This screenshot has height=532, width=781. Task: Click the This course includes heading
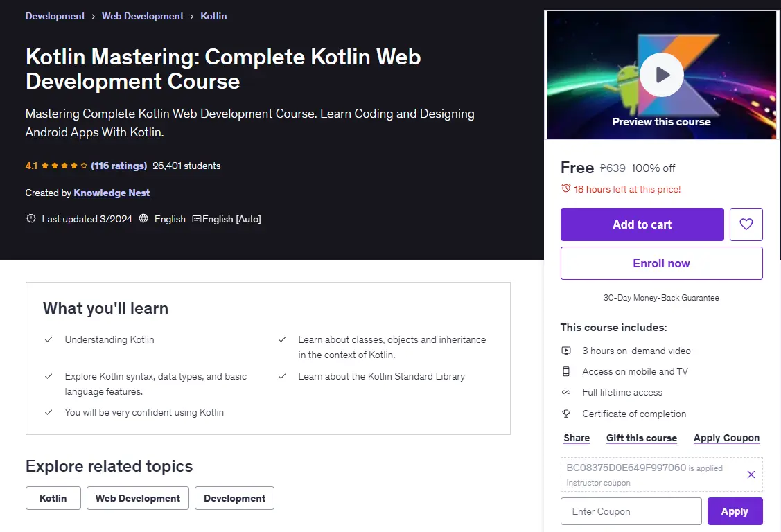[x=614, y=328]
